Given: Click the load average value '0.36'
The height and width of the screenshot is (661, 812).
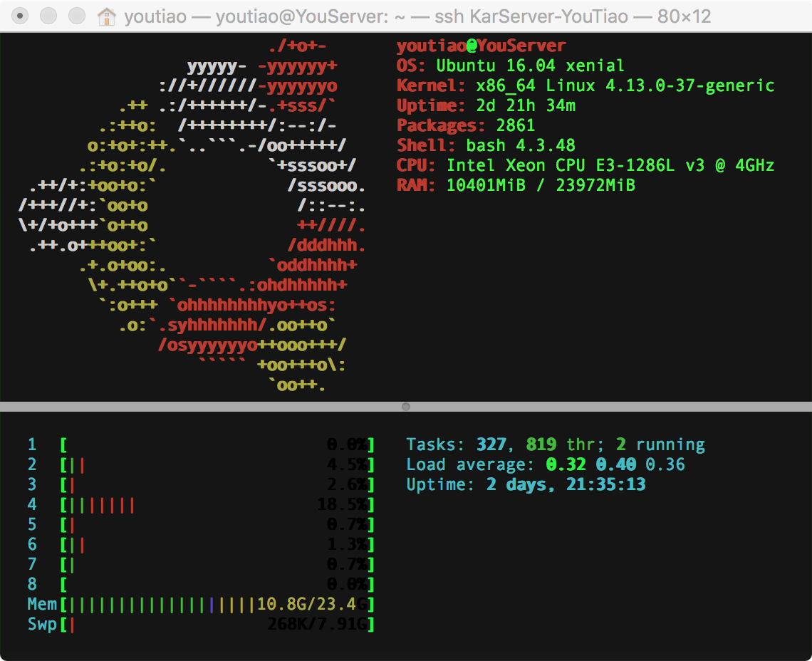Looking at the screenshot, I should coord(665,464).
